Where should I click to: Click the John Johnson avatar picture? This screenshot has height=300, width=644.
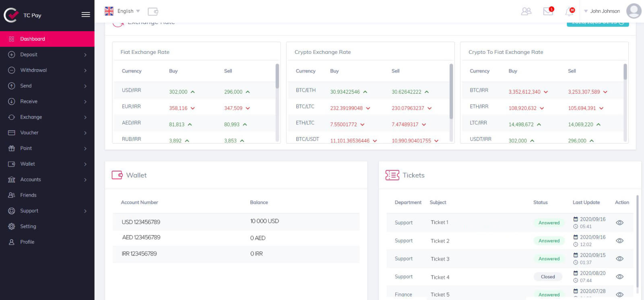pos(634,11)
